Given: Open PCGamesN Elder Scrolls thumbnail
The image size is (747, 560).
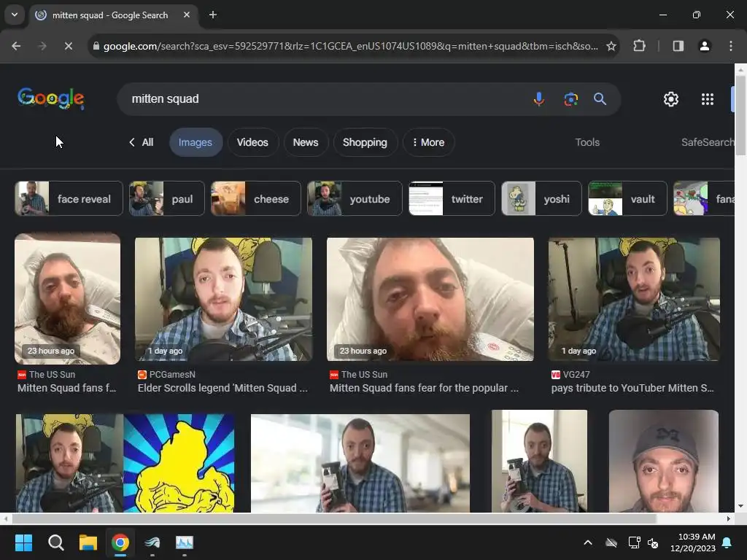Looking at the screenshot, I should click(223, 299).
